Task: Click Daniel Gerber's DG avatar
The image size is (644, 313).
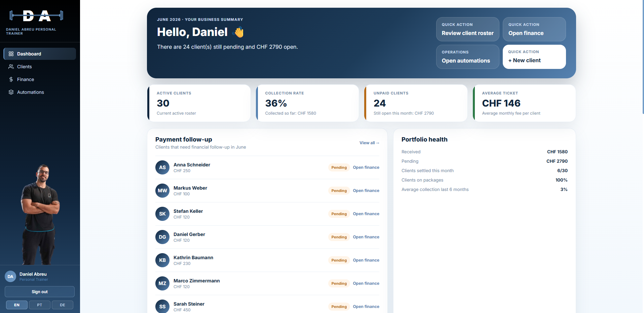Action: pos(162,237)
